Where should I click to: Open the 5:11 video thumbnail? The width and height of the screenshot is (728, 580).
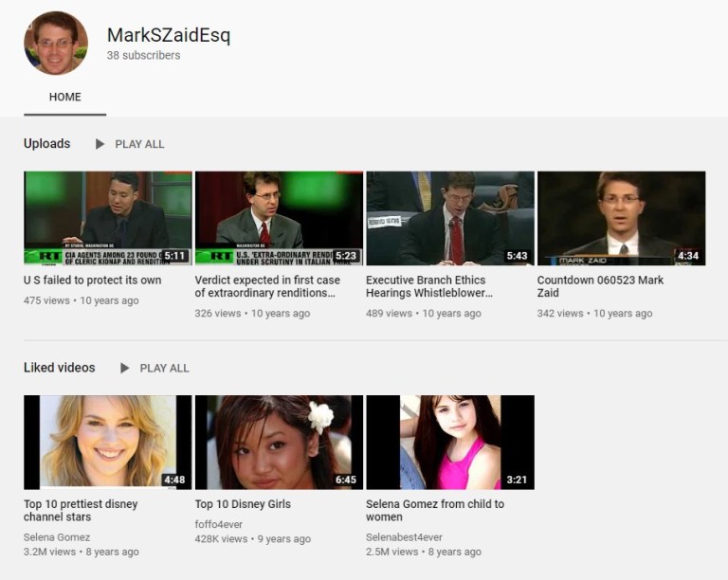(107, 218)
